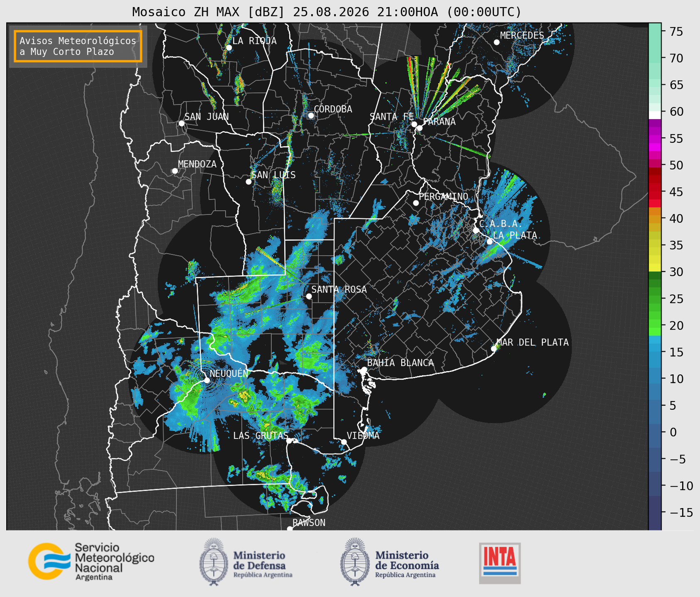Click the Ministerio de Defensa emblem
This screenshot has height=597, width=700.
[x=214, y=562]
